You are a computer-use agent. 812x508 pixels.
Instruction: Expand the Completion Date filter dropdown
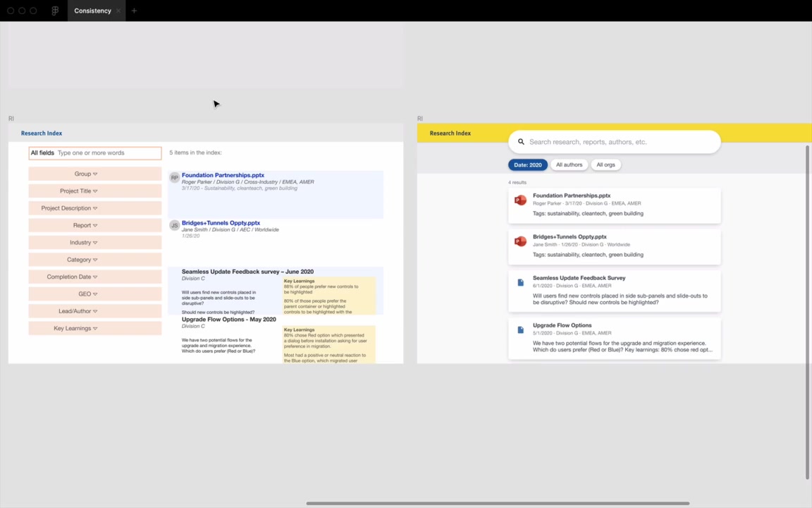(x=94, y=277)
